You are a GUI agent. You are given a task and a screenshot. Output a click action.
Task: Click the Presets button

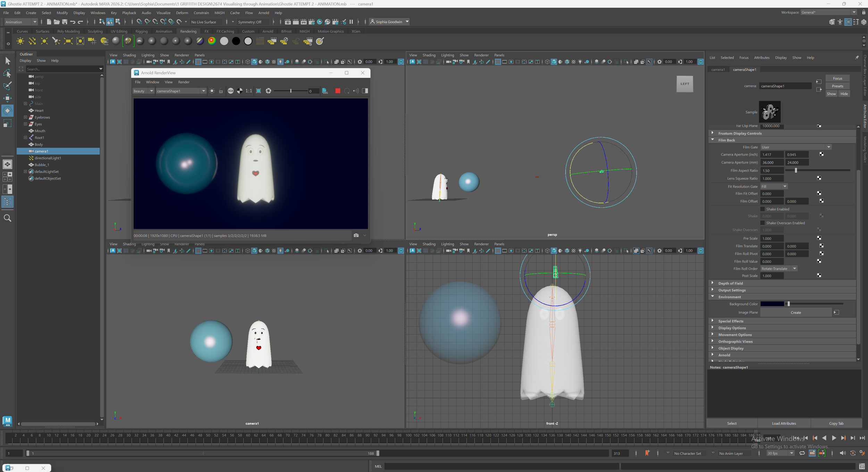coord(837,86)
